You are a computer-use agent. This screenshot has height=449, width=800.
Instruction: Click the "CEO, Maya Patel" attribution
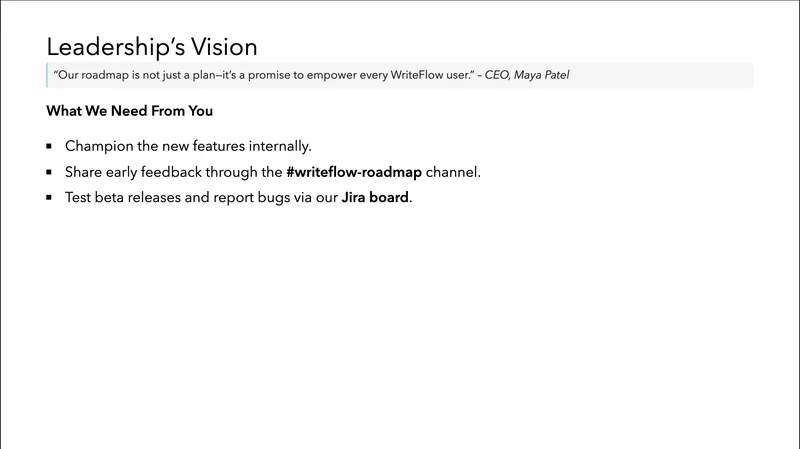pyautogui.click(x=527, y=75)
